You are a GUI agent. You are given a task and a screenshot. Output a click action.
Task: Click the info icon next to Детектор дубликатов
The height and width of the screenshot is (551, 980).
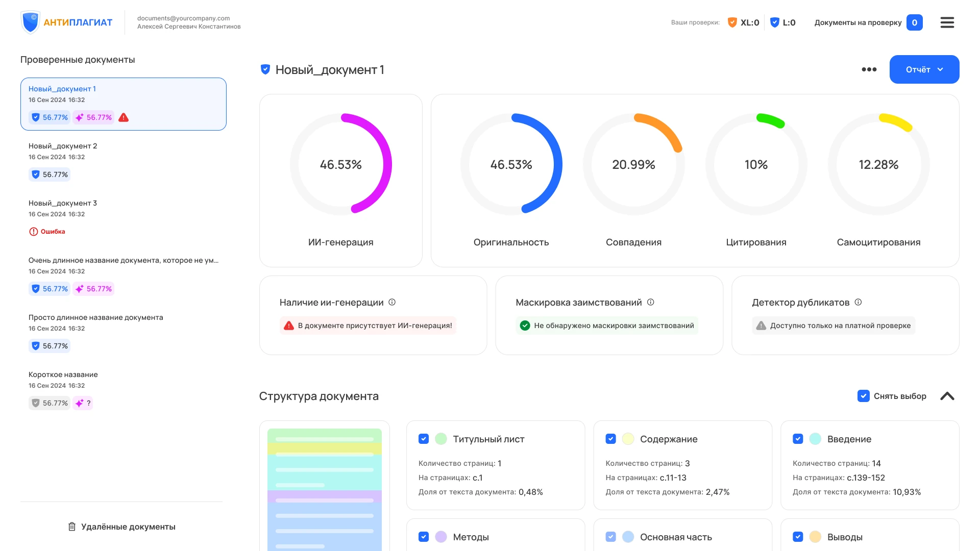point(858,302)
